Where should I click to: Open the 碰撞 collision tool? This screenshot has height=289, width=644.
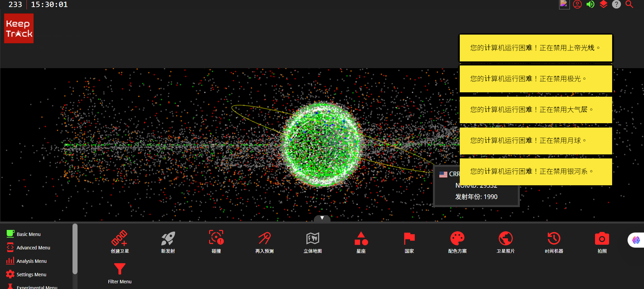click(216, 241)
